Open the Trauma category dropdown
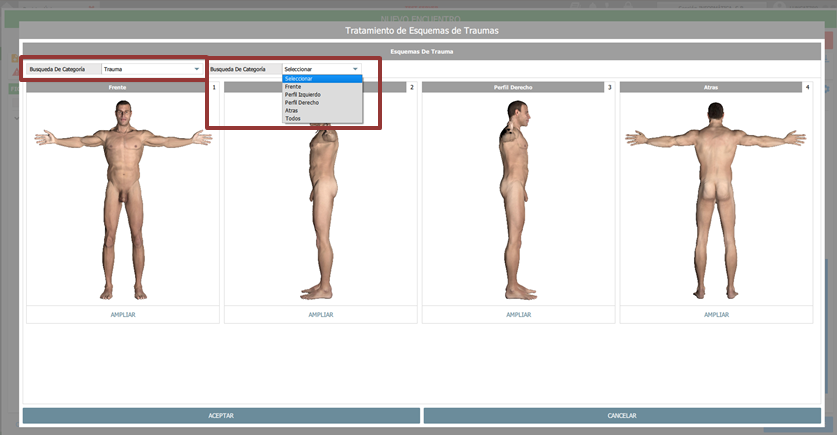Screen dimensions: 837x435 pyautogui.click(x=151, y=69)
